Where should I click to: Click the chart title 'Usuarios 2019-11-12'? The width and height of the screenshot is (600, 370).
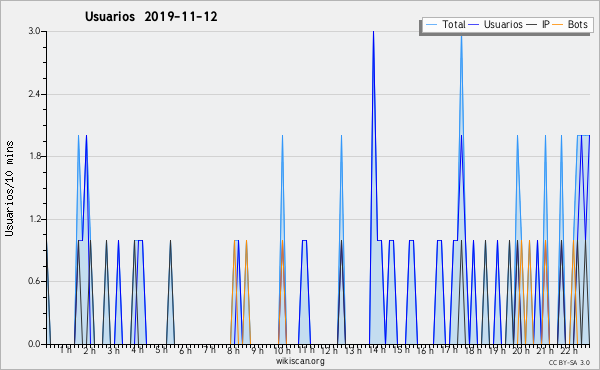(151, 17)
